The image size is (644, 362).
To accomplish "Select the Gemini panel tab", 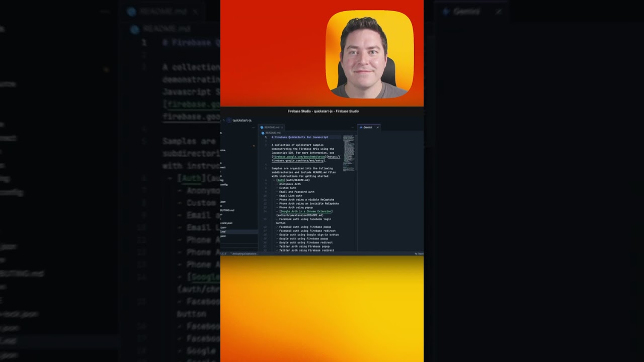I will click(x=368, y=127).
